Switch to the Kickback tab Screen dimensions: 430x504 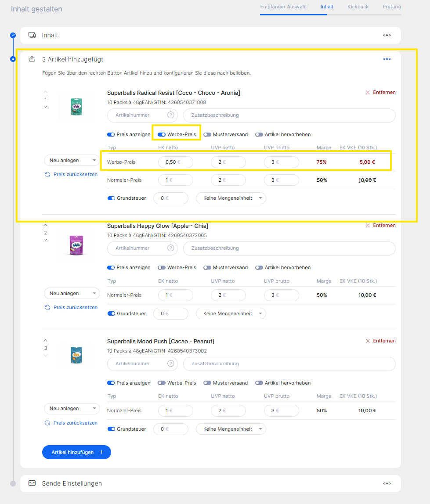click(x=358, y=7)
